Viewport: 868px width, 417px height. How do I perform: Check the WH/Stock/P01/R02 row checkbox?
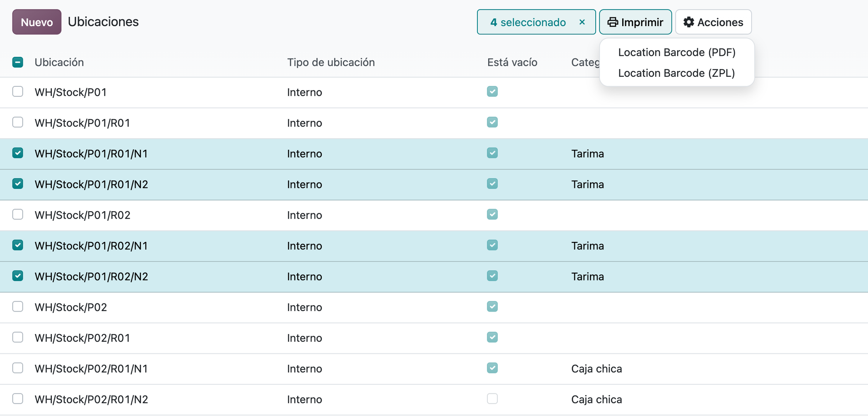pyautogui.click(x=18, y=214)
